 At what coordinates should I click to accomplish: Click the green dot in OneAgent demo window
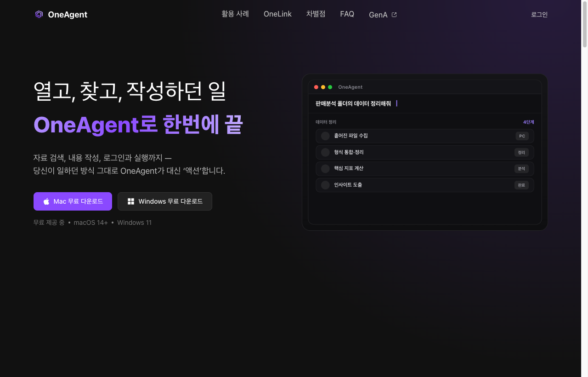330,87
